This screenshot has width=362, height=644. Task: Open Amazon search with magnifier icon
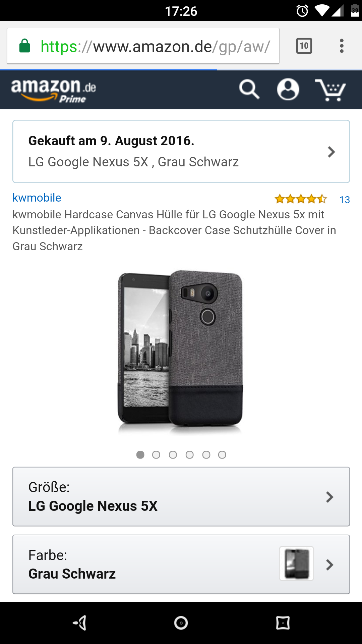pos(249,90)
